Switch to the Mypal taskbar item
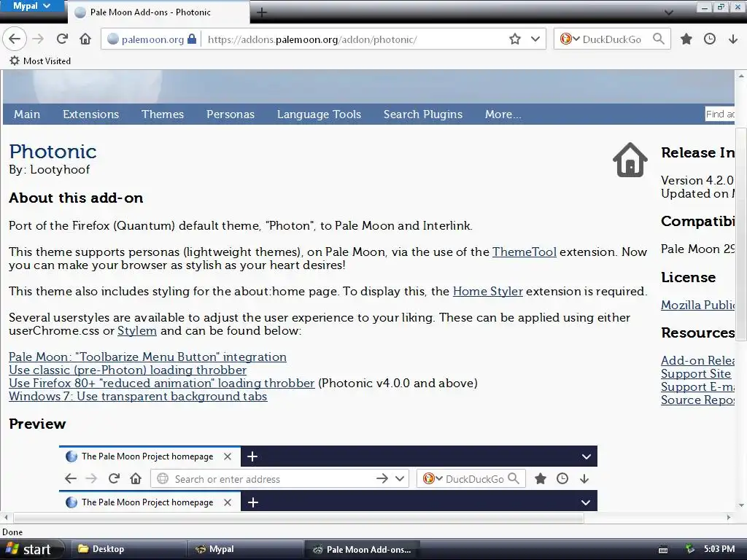 point(245,550)
